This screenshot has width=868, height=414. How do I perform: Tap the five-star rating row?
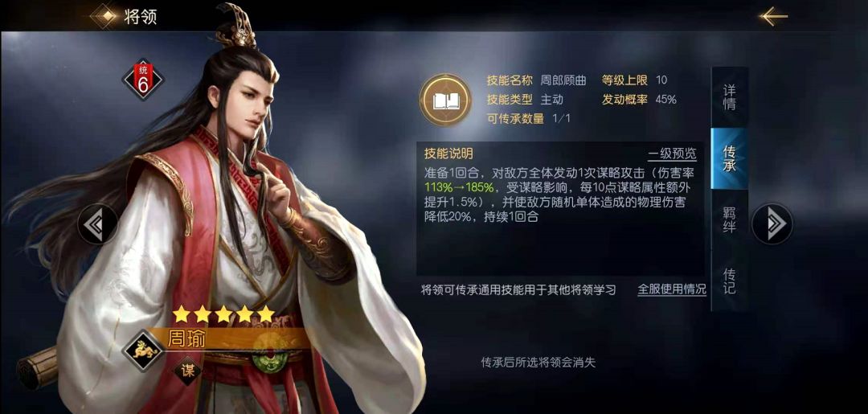[223, 314]
